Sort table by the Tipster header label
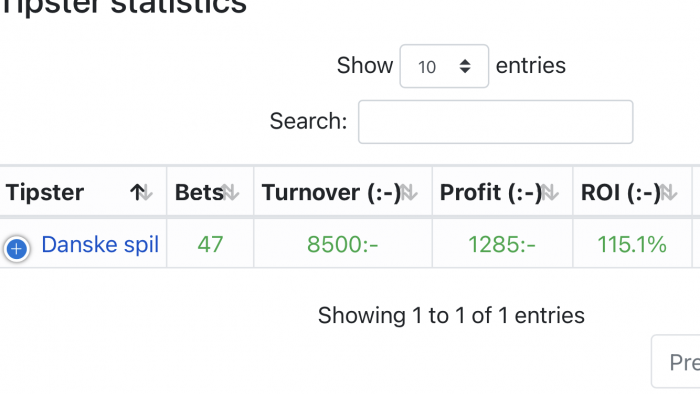 (45, 193)
